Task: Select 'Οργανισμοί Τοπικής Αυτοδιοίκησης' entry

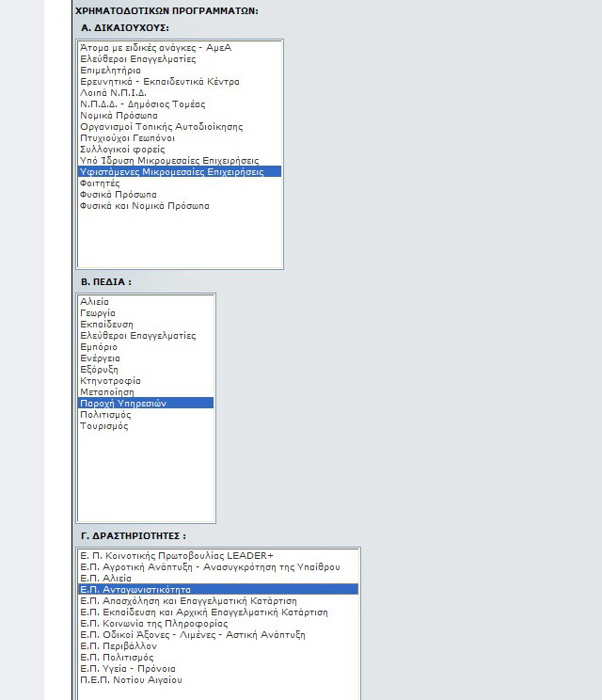Action: coord(180,127)
